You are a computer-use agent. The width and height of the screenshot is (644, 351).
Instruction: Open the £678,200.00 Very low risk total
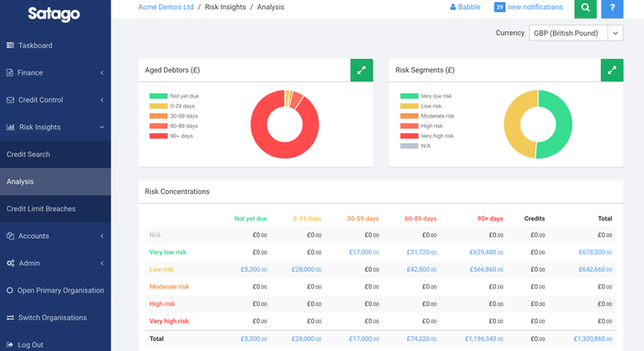pos(595,252)
